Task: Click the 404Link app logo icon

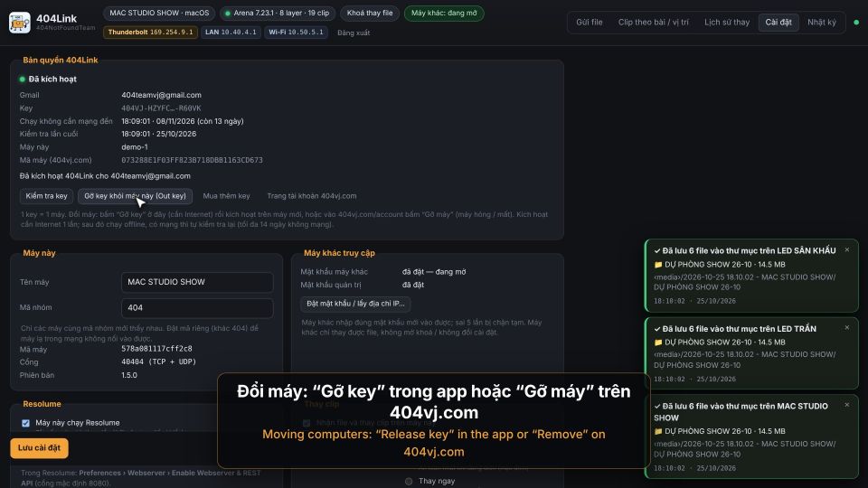Action: (x=19, y=23)
